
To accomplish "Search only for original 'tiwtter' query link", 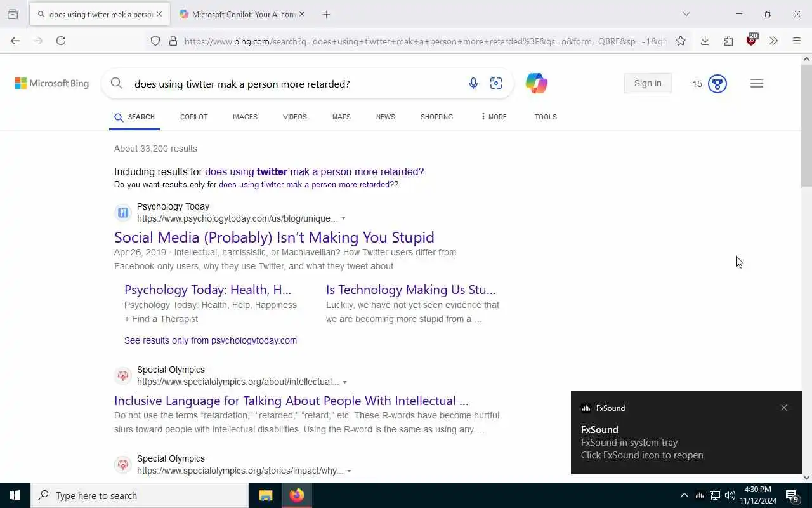I will [306, 185].
